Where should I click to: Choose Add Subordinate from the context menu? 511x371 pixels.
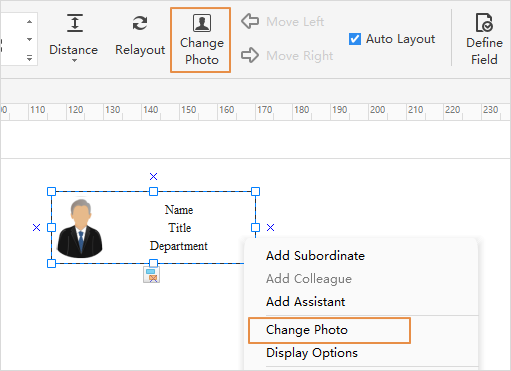(315, 256)
